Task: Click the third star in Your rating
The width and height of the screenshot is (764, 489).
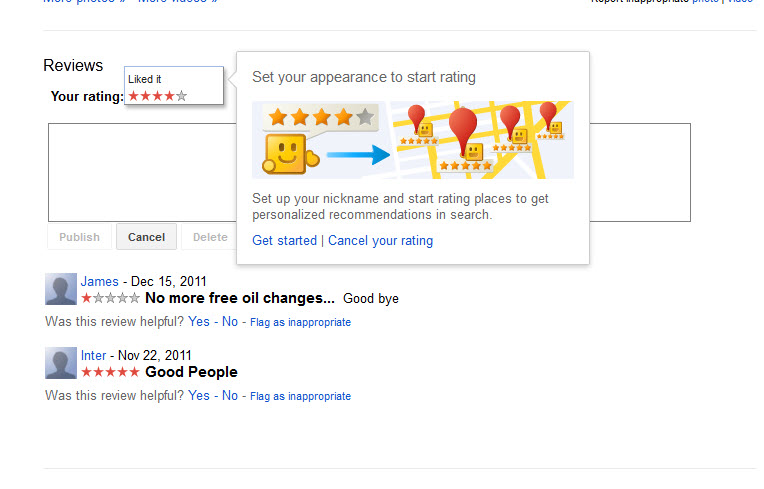Action: pyautogui.click(x=157, y=96)
